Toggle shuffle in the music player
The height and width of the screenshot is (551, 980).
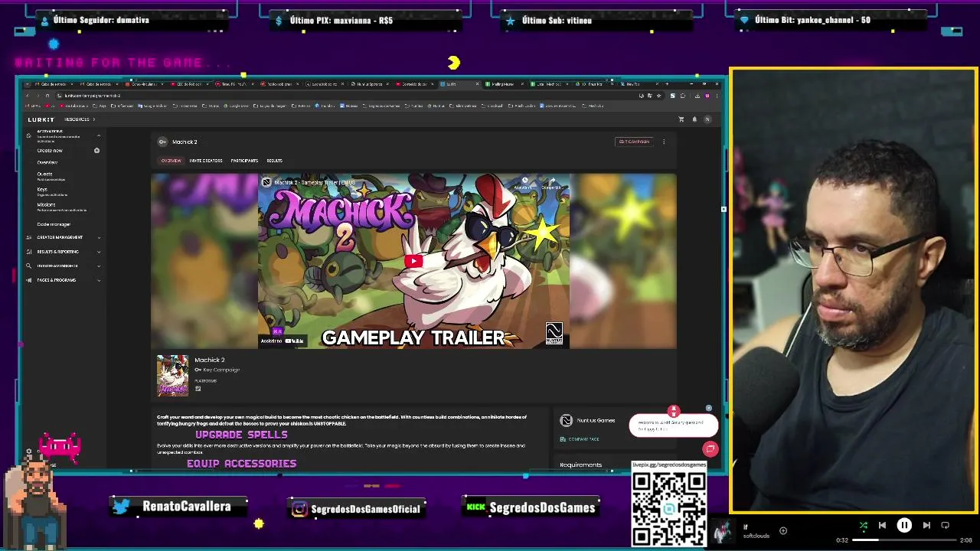863,526
